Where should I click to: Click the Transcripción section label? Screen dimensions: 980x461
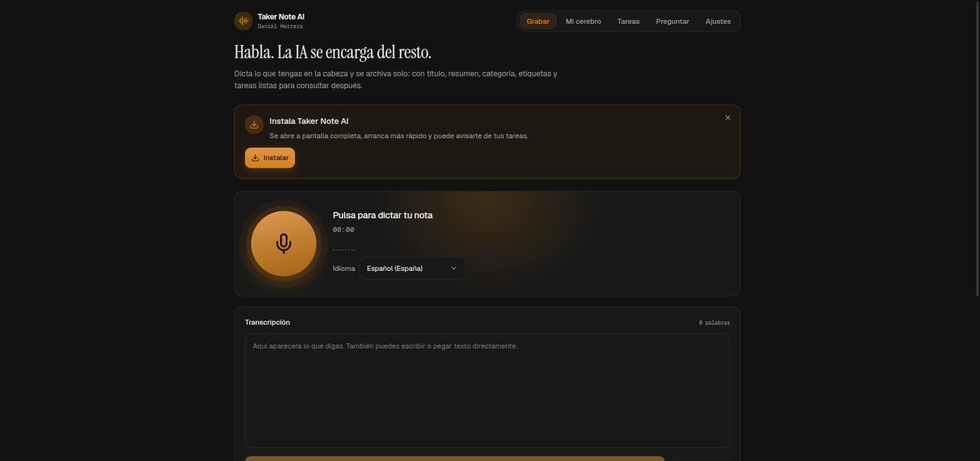[267, 322]
